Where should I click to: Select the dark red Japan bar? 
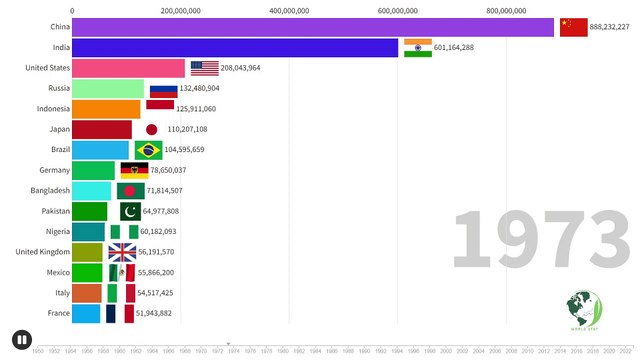point(102,129)
